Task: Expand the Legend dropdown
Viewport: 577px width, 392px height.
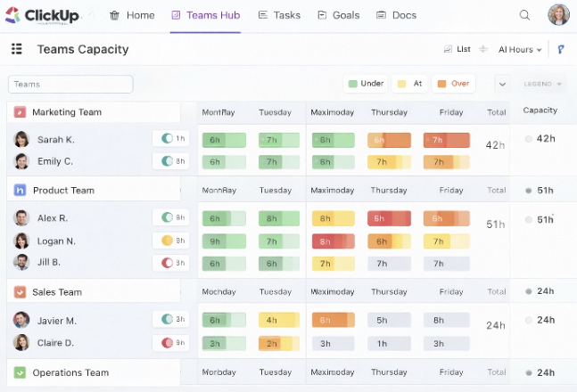Action: pyautogui.click(x=543, y=84)
